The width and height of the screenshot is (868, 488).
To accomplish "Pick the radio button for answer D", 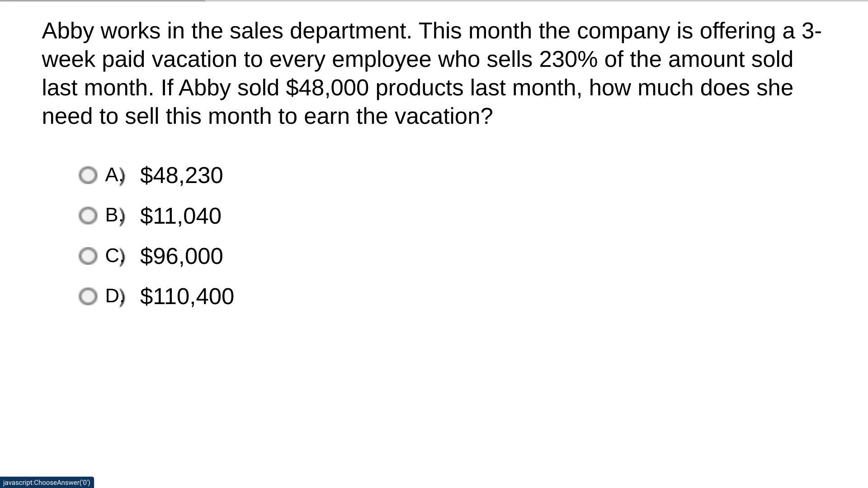I will [88, 297].
